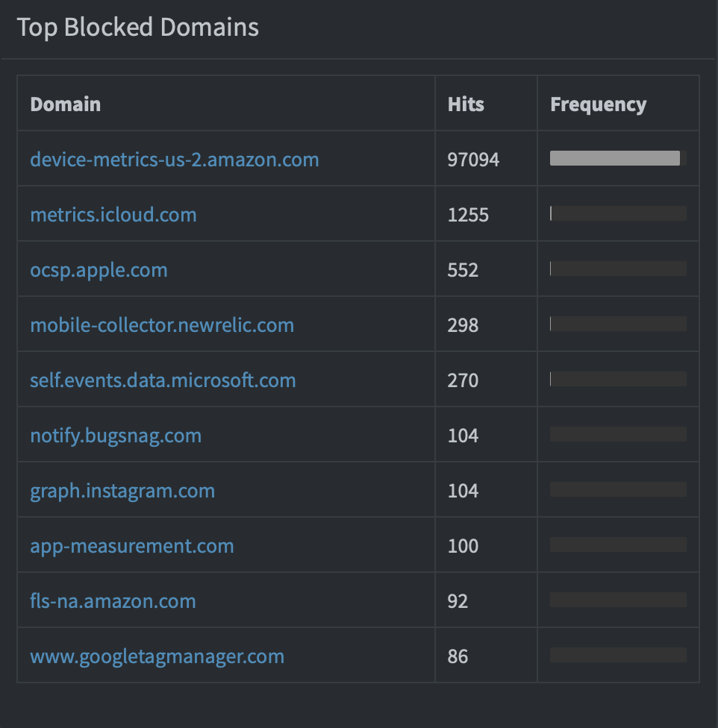The height and width of the screenshot is (728, 718).
Task: Click the frequency bar for metrics.icloud.com
Action: (618, 213)
